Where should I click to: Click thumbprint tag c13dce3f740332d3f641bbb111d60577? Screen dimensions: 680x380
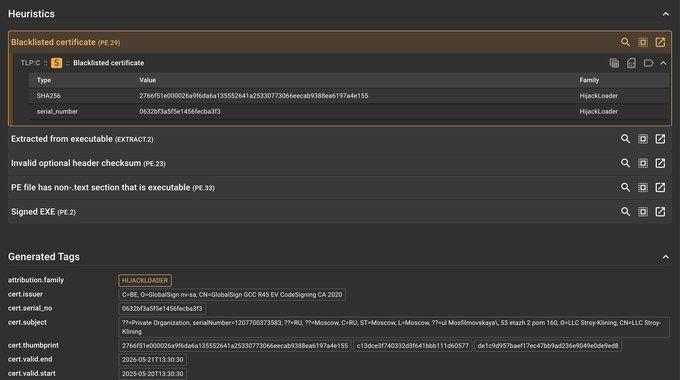click(x=412, y=346)
